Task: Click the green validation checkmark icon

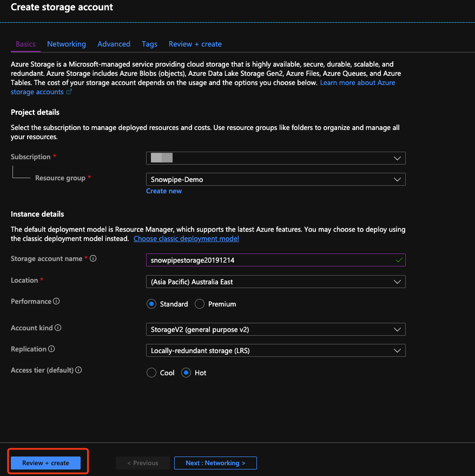Action: click(399, 260)
